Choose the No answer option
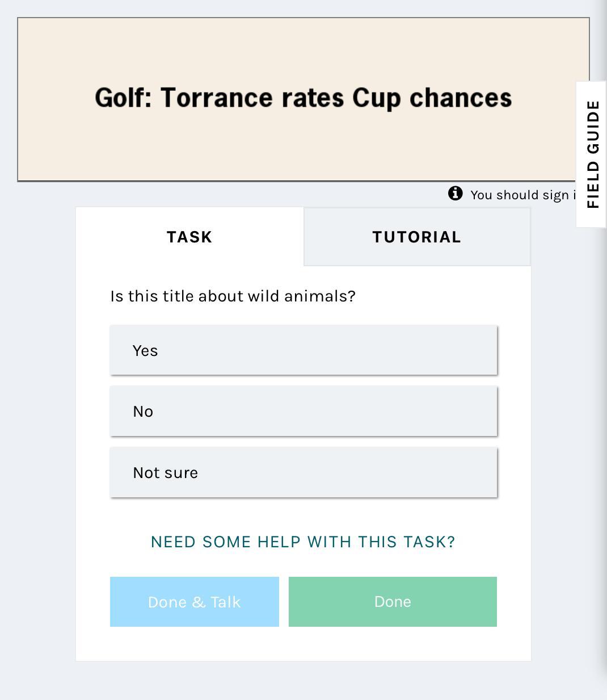Screen dimensions: 607x700 [x=303, y=411]
